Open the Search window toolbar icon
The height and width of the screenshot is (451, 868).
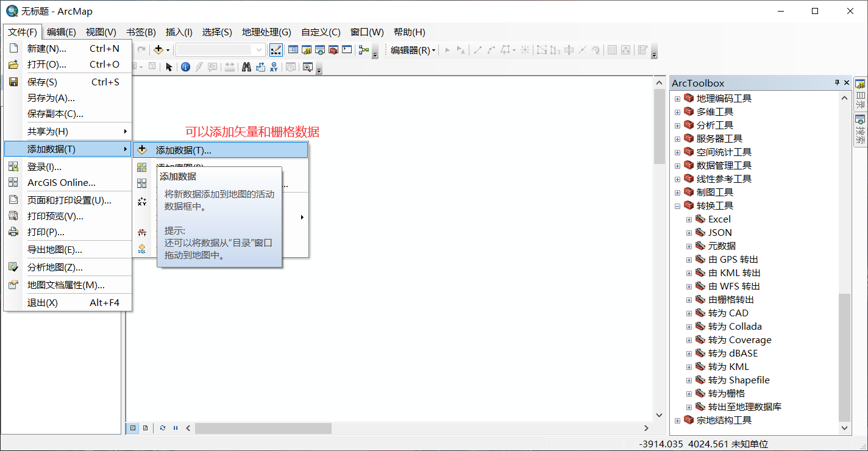[320, 50]
